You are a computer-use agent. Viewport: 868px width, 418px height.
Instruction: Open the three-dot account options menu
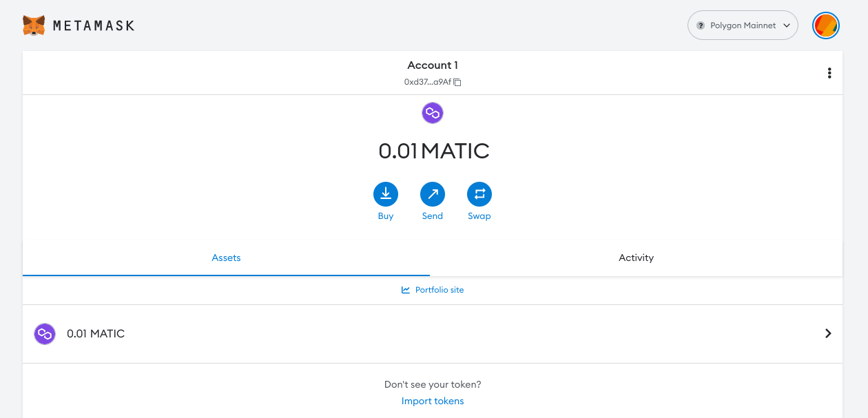click(x=829, y=73)
